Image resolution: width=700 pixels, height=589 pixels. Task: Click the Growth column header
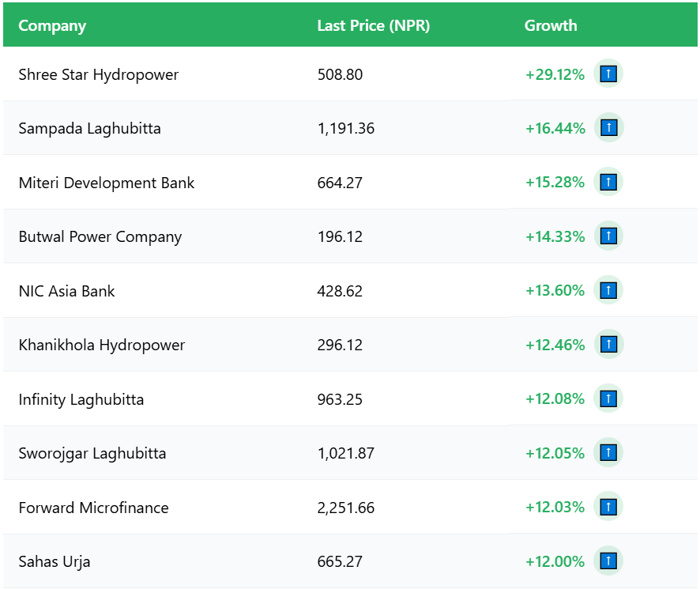[551, 25]
